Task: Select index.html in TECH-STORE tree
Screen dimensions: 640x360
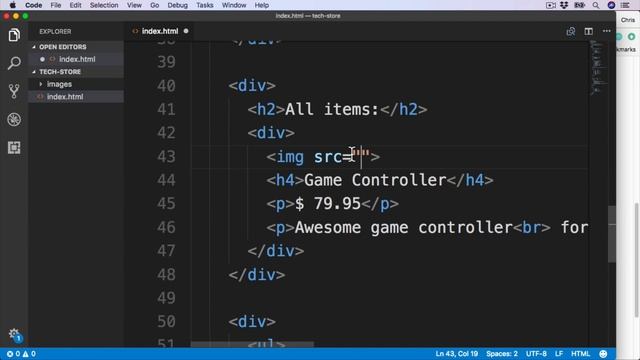Action: pos(65,97)
